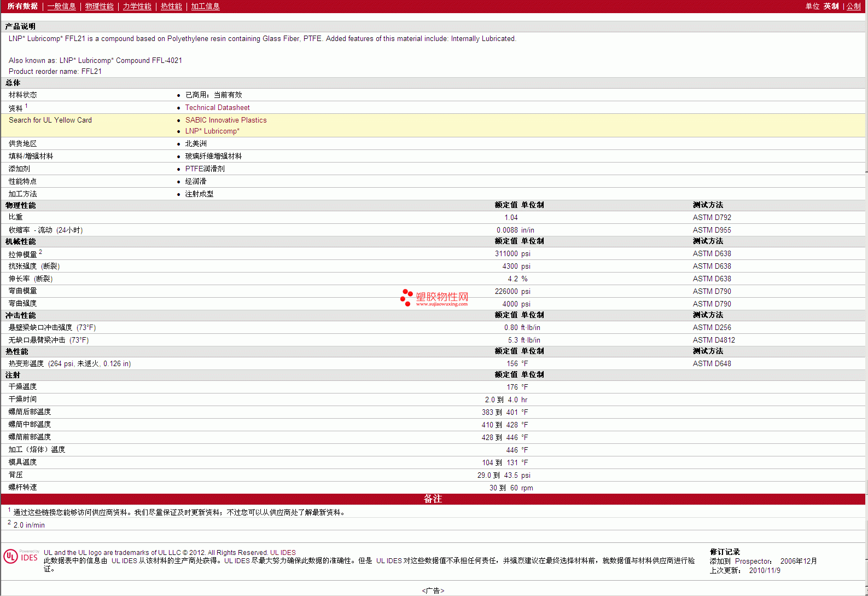Switch to the 加工信息 tab
The width and height of the screenshot is (868, 596).
coord(206,7)
